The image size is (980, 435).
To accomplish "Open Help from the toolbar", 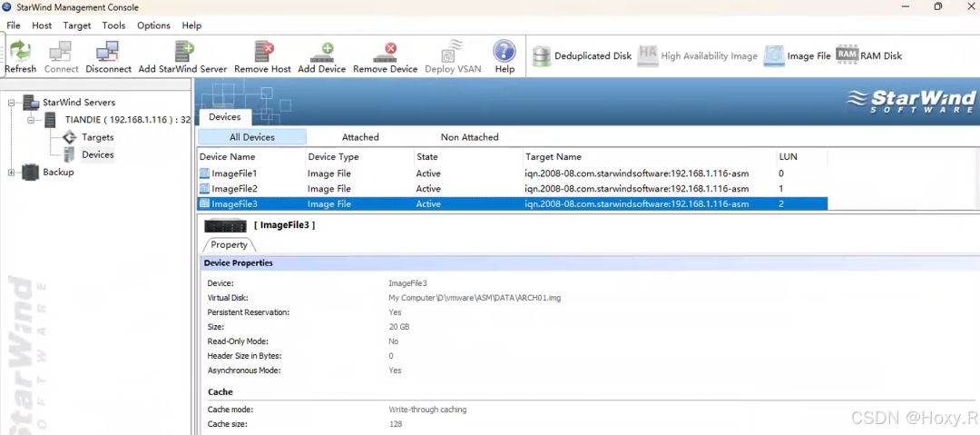I will pos(505,50).
